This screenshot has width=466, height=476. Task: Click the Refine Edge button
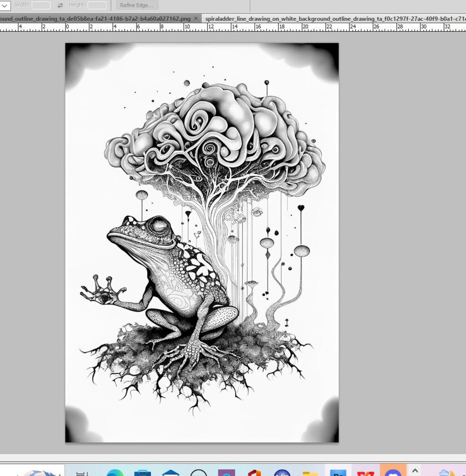coord(137,5)
